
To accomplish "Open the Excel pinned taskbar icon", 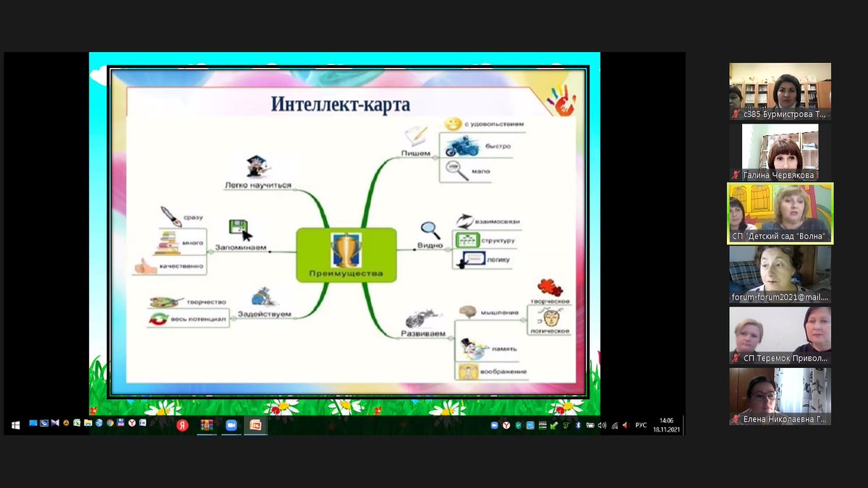I will [x=77, y=423].
